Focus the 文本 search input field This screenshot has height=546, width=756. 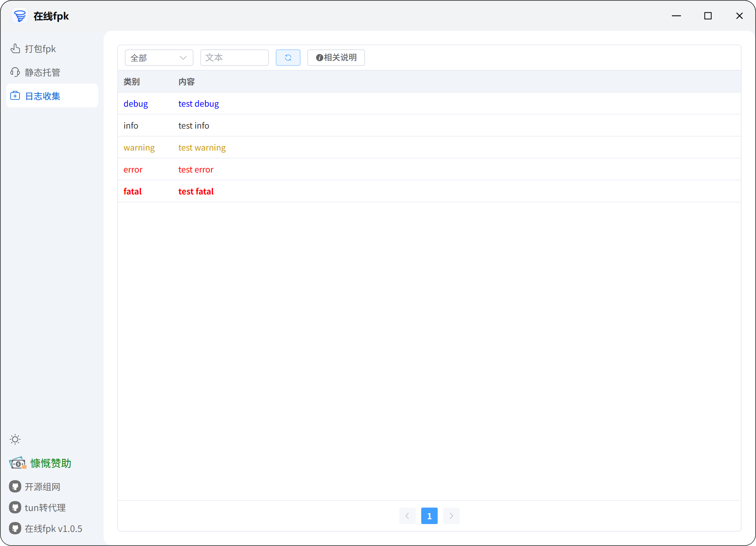pyautogui.click(x=234, y=58)
